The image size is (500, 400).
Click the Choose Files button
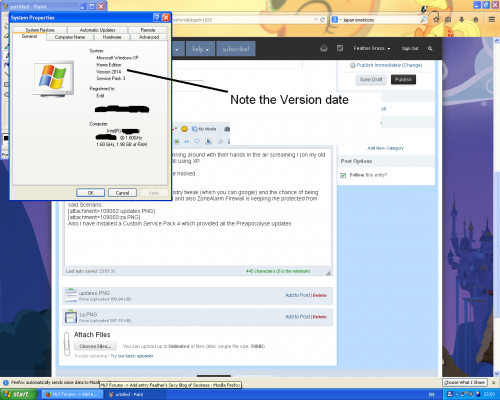click(x=95, y=346)
